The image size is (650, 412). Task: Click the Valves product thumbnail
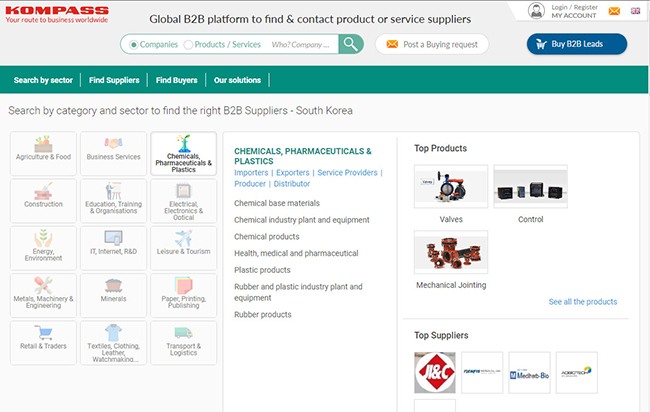click(451, 186)
